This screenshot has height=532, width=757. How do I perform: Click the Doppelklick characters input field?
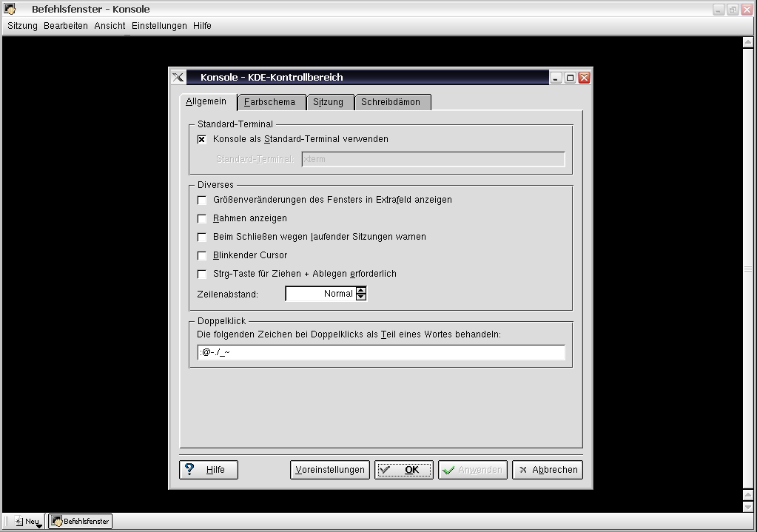[x=381, y=352]
